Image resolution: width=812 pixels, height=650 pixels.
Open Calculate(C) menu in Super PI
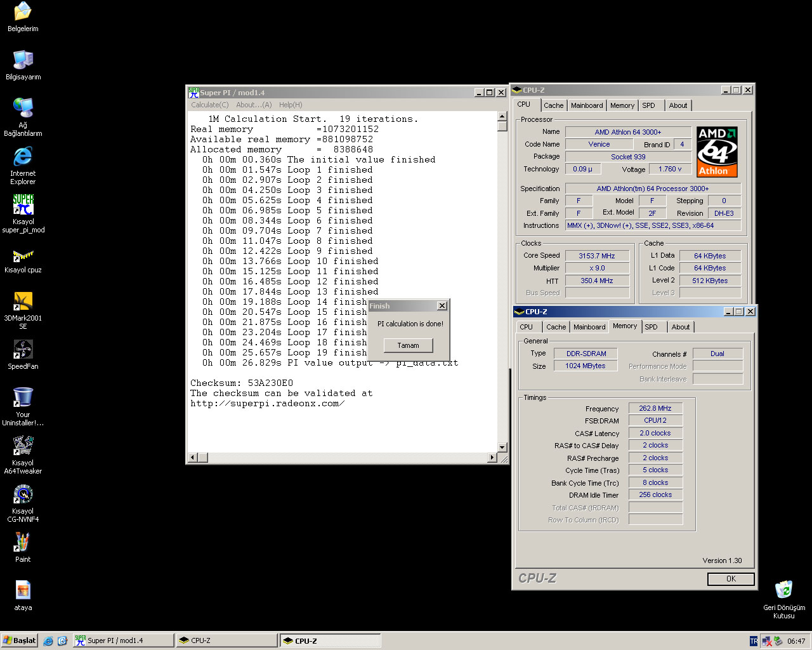click(209, 105)
